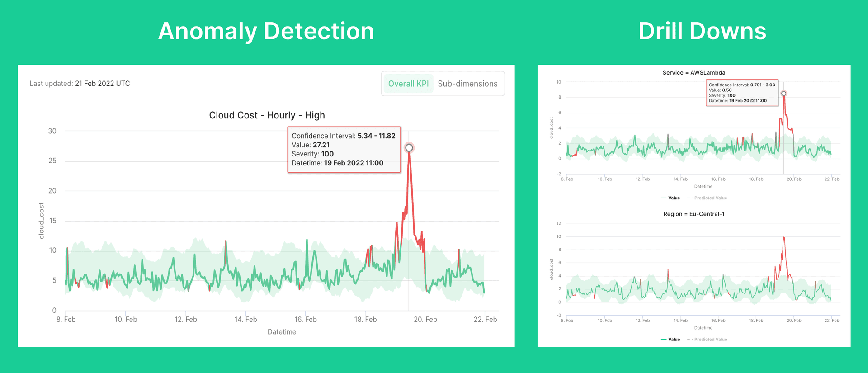Toggle Value legend in AWSLambda chart
Screen dimensions: 868x373
[670, 198]
